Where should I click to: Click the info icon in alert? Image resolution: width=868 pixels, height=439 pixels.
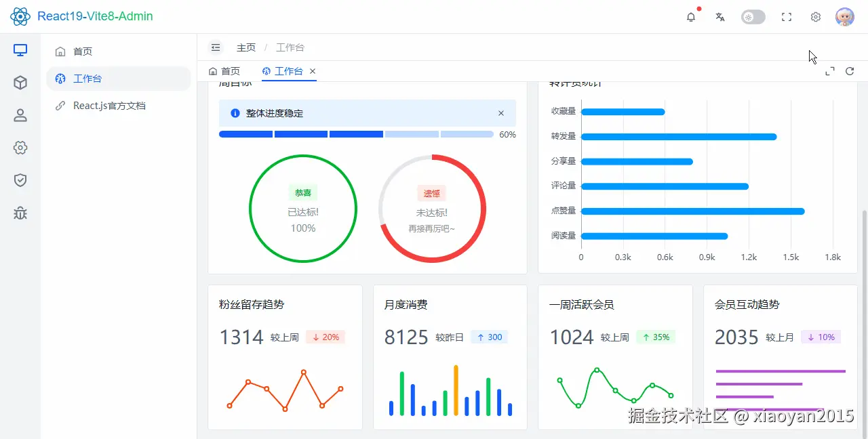coord(235,113)
